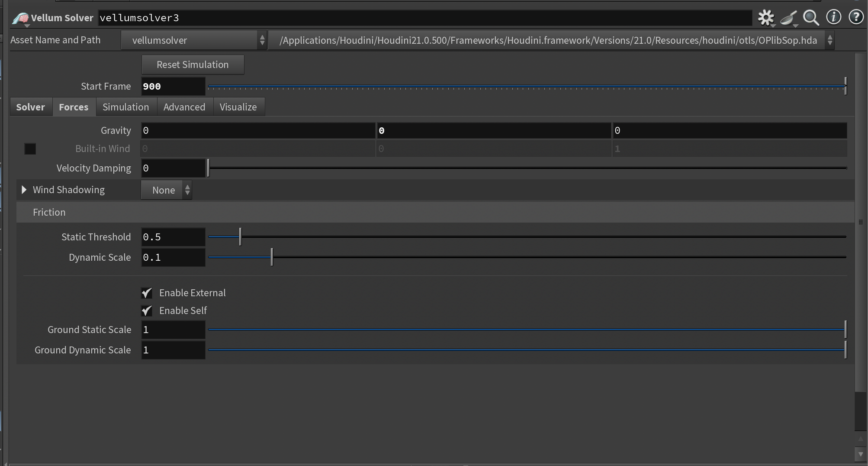Click scroll down arrow at panel bottom

860,454
